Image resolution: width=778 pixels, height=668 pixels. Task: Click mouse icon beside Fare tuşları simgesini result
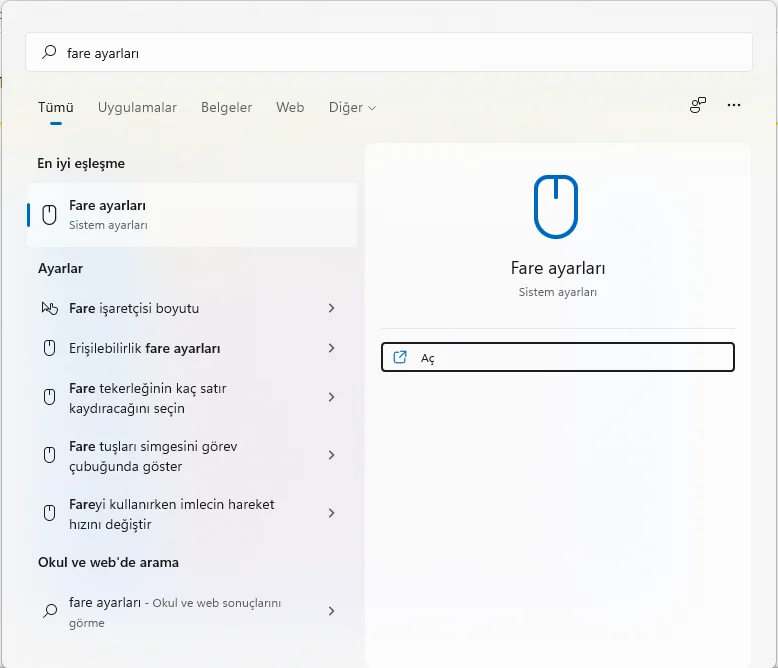pyautogui.click(x=49, y=455)
